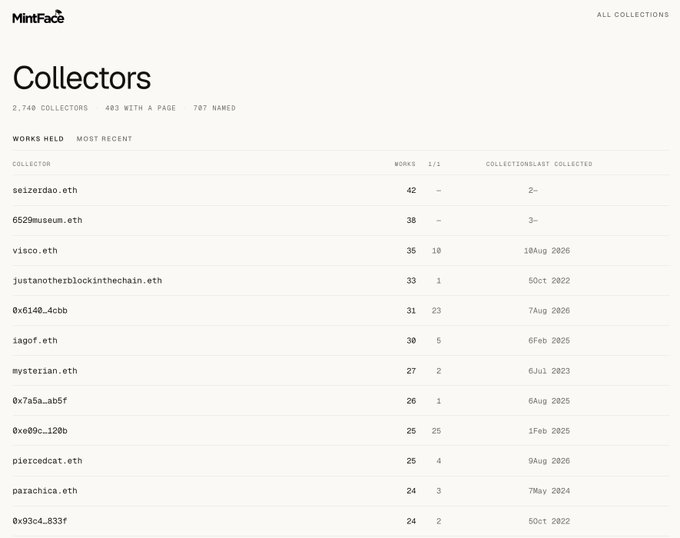Viewport: 680px width, 538px height.
Task: Click Oct 2022 date in 0x93c4…833f row
Action: click(552, 521)
